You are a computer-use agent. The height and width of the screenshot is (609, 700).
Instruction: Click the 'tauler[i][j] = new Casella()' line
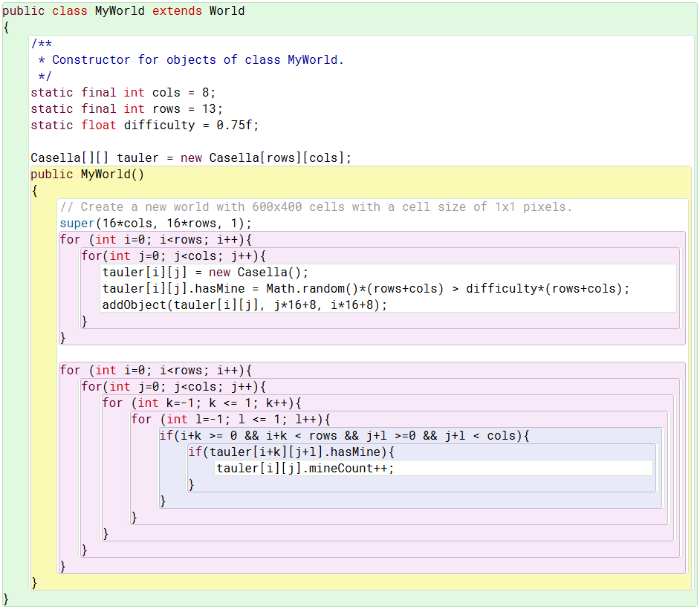click(x=205, y=273)
